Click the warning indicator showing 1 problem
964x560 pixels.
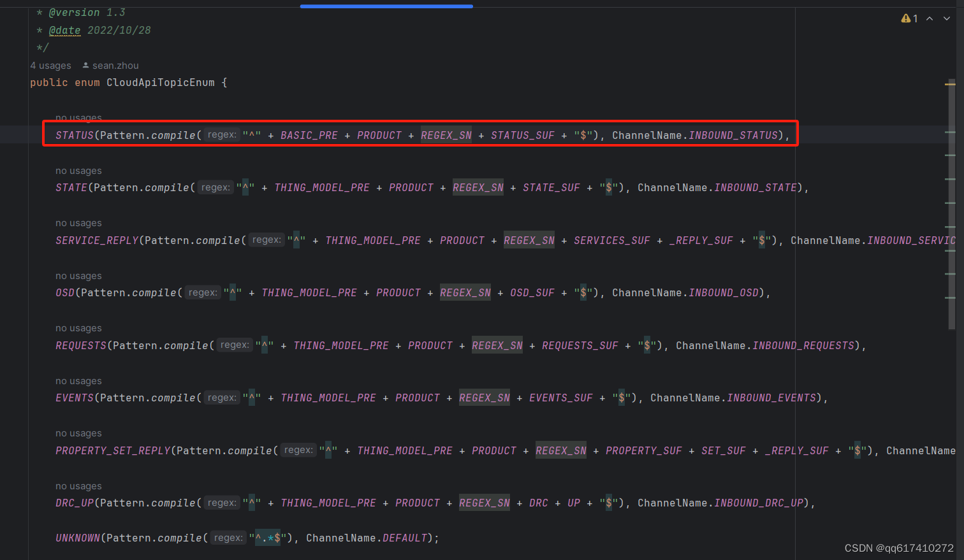909,18
